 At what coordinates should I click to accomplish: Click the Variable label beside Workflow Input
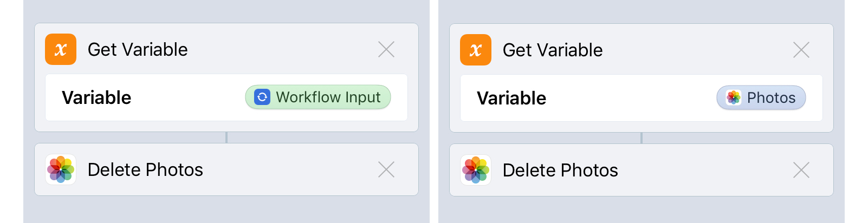96,97
